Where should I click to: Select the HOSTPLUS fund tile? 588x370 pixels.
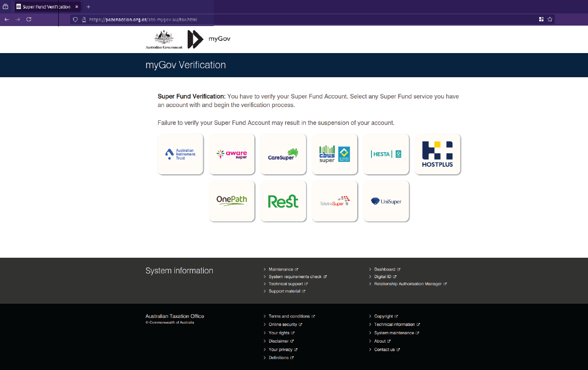click(x=437, y=153)
